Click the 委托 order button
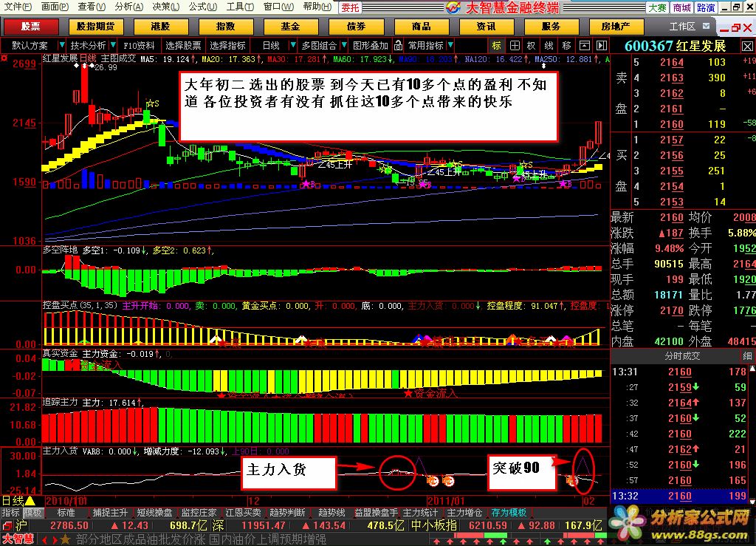The image size is (756, 546). 350,7
